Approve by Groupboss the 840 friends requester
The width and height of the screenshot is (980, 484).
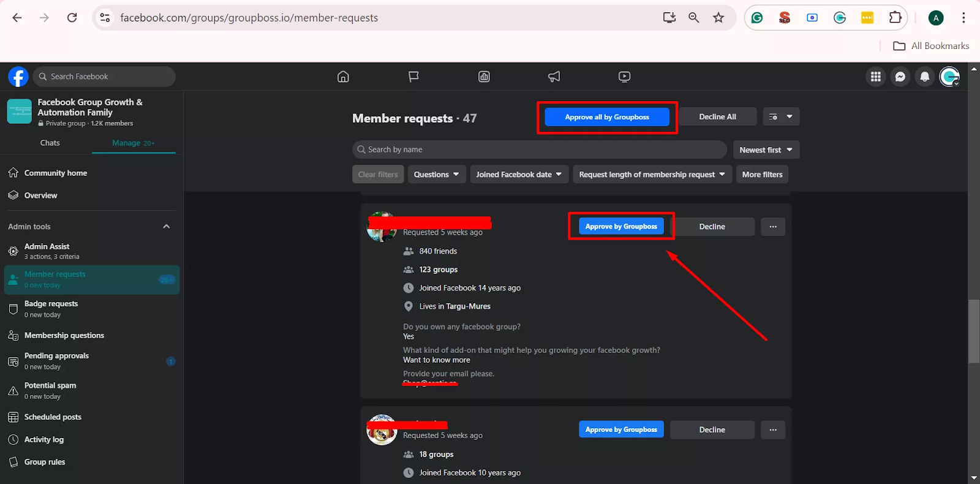click(621, 227)
